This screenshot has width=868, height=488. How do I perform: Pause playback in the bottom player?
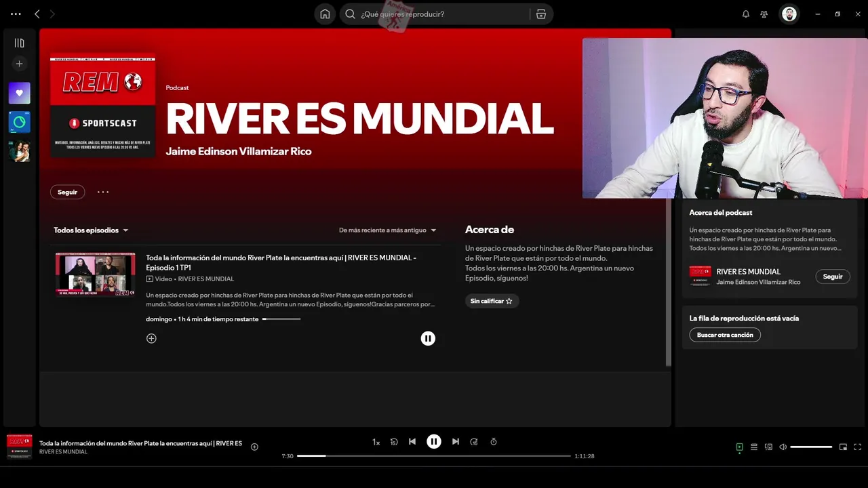[x=434, y=442]
